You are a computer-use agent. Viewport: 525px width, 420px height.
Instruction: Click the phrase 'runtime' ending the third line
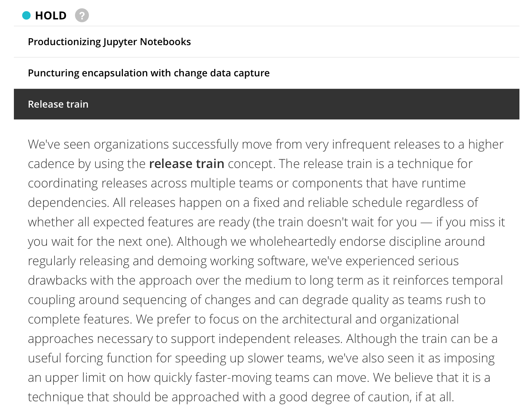443,183
